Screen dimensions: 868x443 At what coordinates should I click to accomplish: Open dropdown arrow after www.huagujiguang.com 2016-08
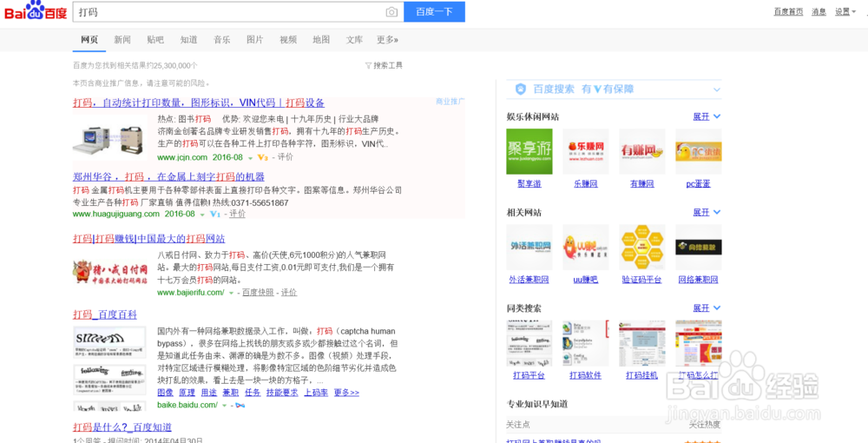(202, 215)
